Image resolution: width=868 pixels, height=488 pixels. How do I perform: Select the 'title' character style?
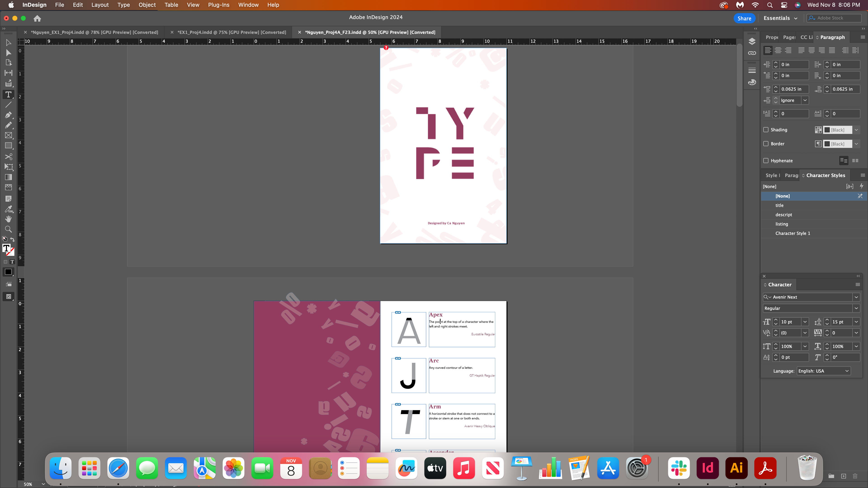point(814,205)
